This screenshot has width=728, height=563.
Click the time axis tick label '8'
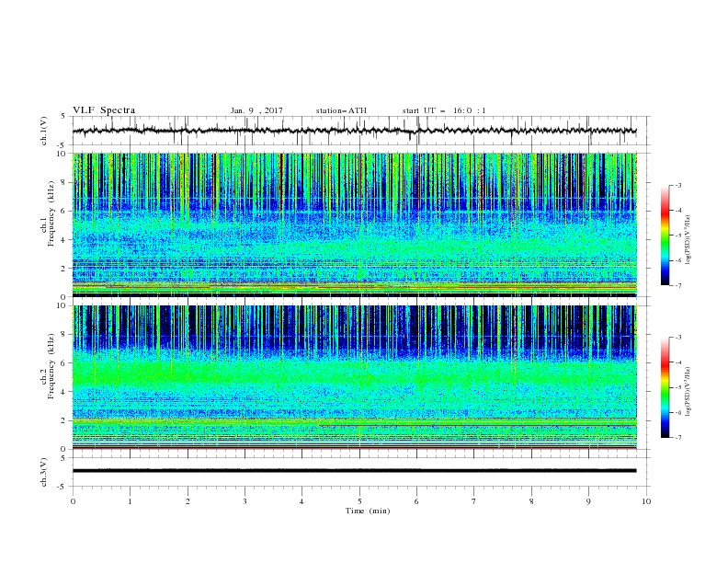click(531, 501)
